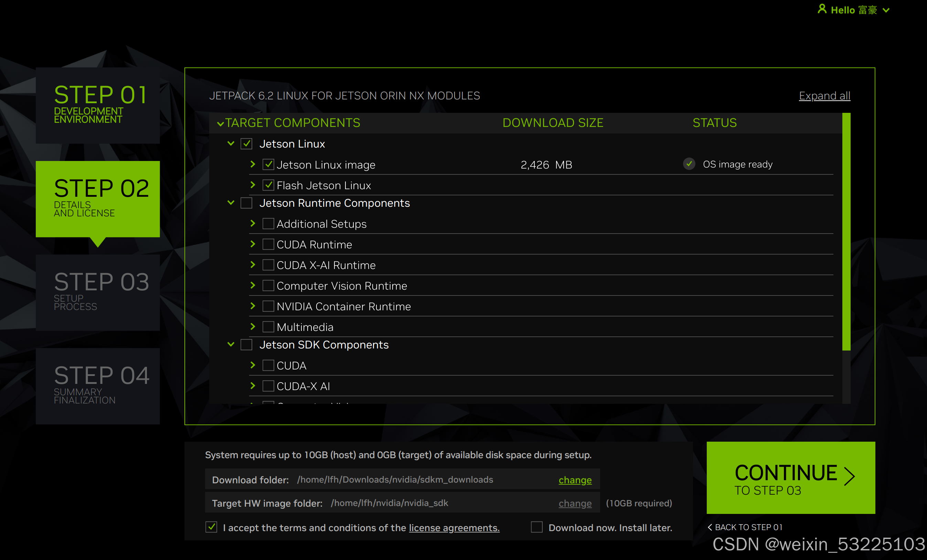
Task: Collapse the Jetson SDK Components group
Action: (x=231, y=345)
